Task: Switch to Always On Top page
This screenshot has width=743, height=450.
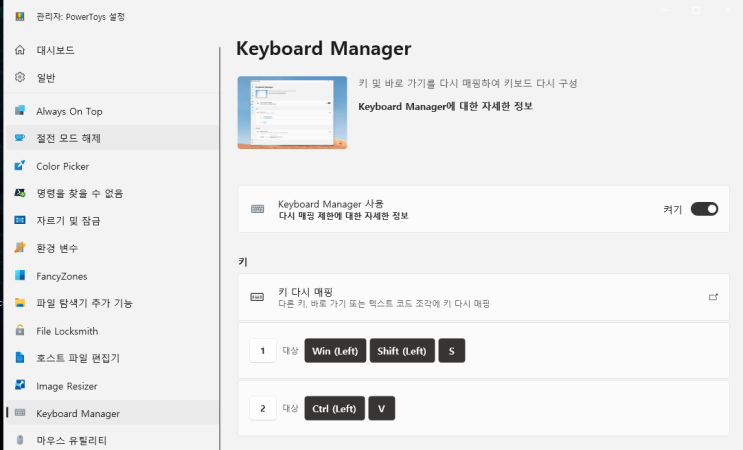Action: pos(112,111)
